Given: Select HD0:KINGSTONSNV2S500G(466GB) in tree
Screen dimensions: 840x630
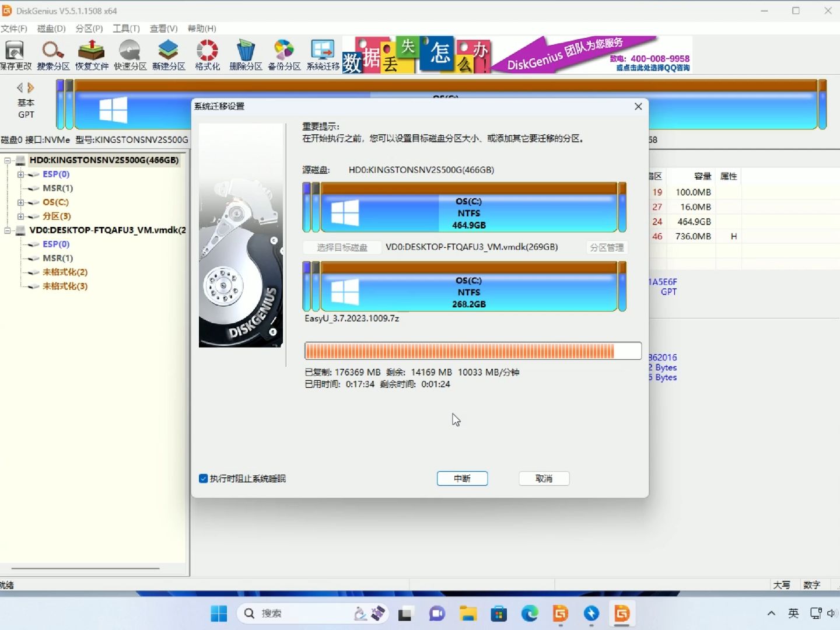Looking at the screenshot, I should pyautogui.click(x=104, y=160).
